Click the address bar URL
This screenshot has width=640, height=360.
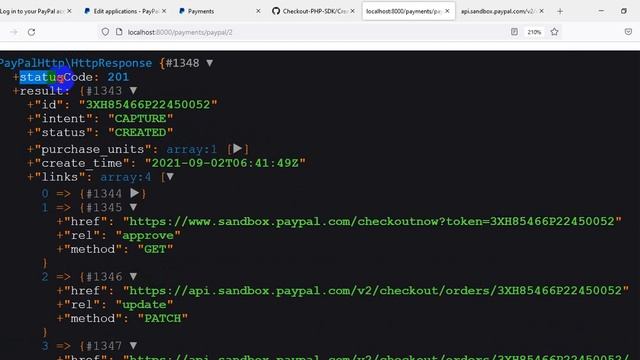(x=180, y=32)
